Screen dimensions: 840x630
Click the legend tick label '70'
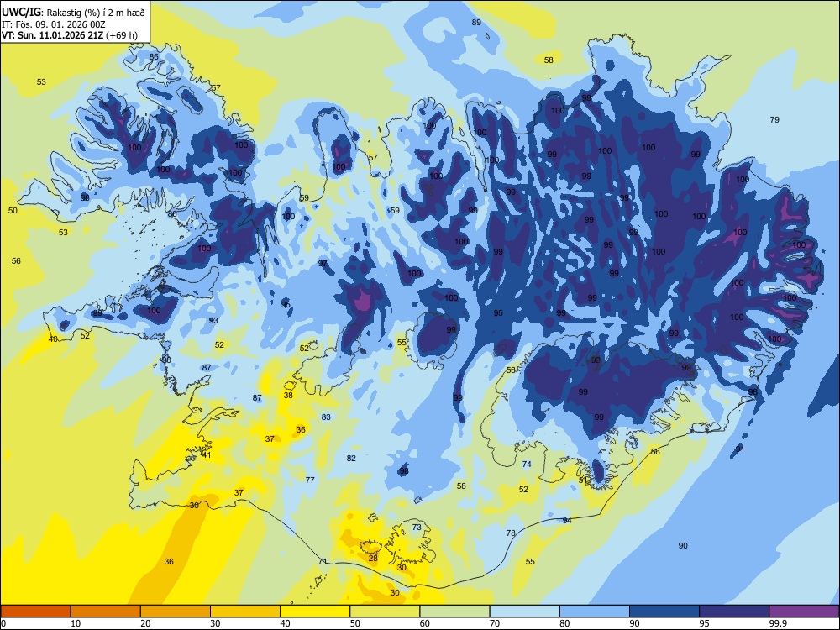click(x=495, y=623)
